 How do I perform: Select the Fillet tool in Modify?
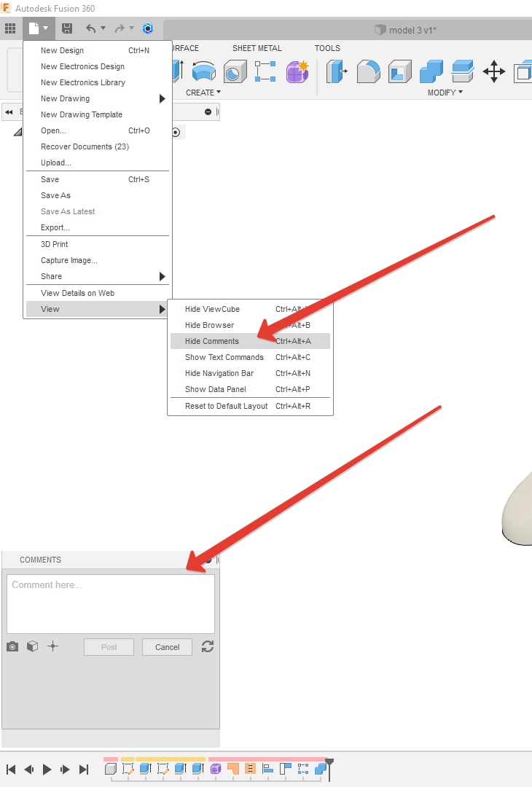(x=368, y=71)
